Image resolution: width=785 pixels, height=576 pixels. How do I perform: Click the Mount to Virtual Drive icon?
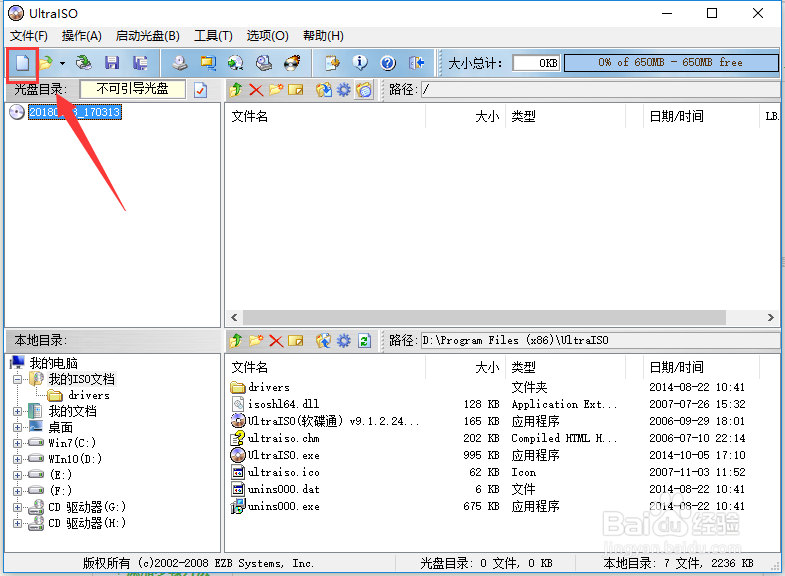(263, 63)
